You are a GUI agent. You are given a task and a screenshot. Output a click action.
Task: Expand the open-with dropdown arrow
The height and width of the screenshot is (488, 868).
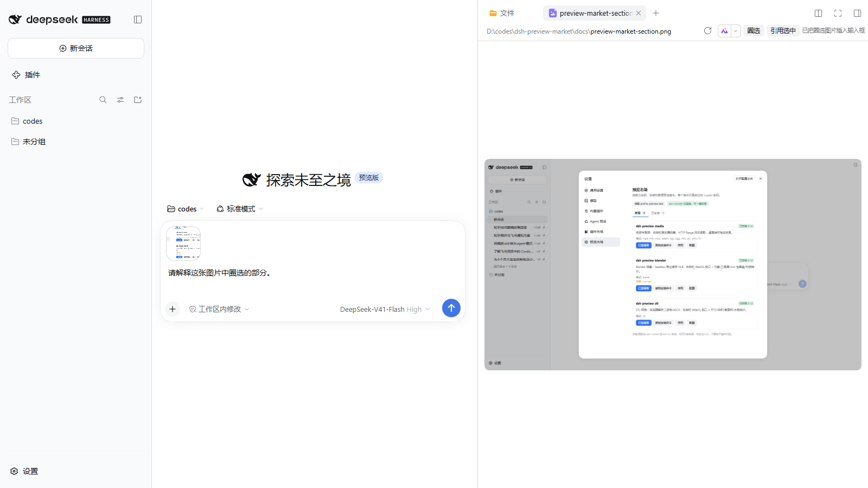pos(736,31)
